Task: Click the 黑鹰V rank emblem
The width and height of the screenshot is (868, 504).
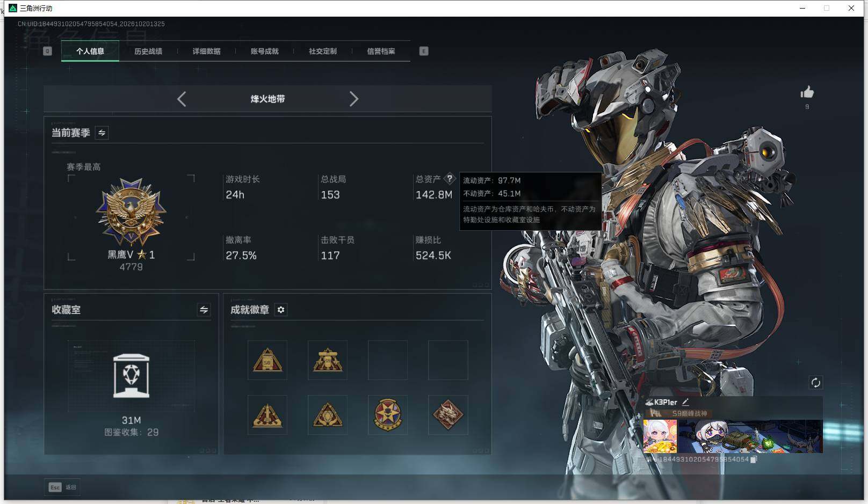Action: coord(132,212)
